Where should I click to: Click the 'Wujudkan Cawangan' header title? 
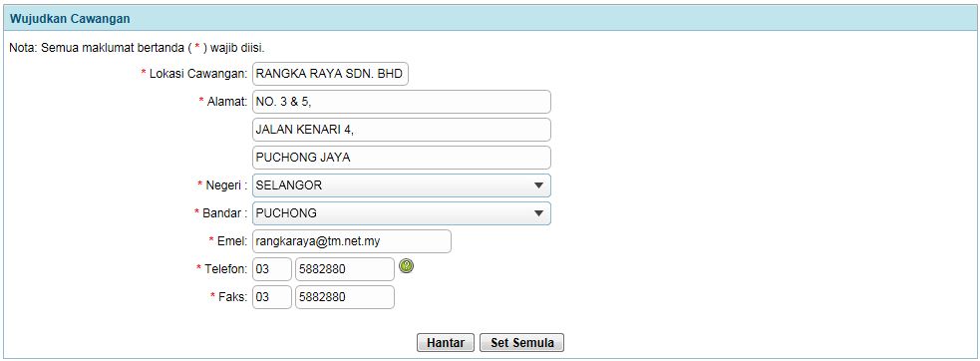click(x=70, y=19)
